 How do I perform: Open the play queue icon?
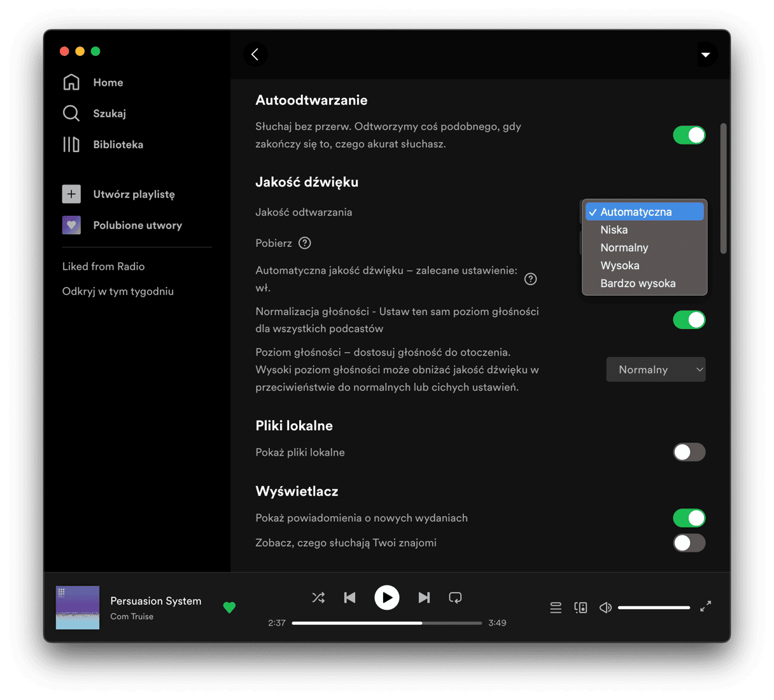coord(556,608)
